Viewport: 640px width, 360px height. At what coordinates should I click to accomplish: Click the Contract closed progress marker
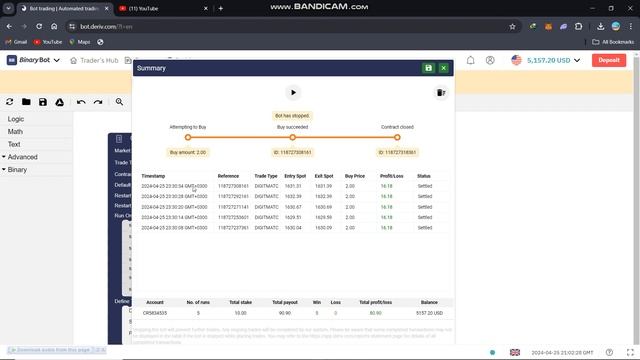pyautogui.click(x=397, y=138)
